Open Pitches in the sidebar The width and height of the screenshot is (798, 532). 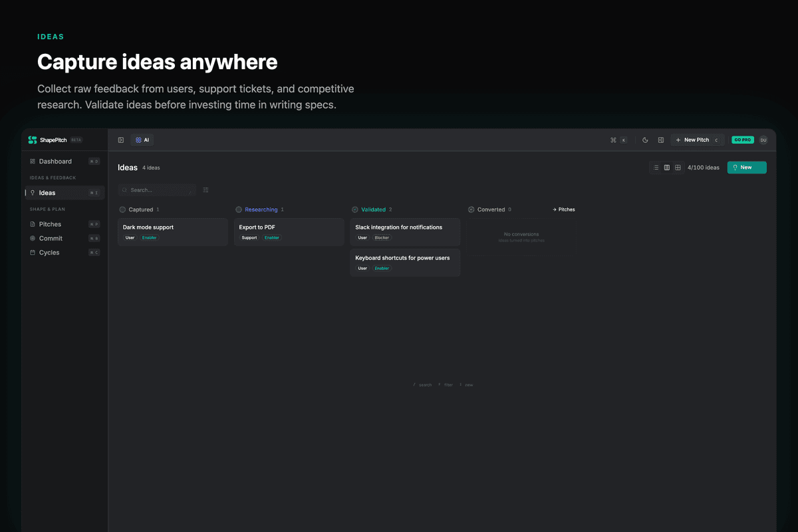tap(50, 225)
